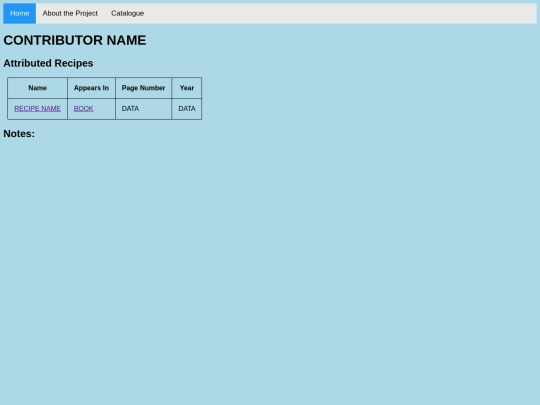Go to the Home navigation tab
The image size is (540, 405).
click(20, 13)
